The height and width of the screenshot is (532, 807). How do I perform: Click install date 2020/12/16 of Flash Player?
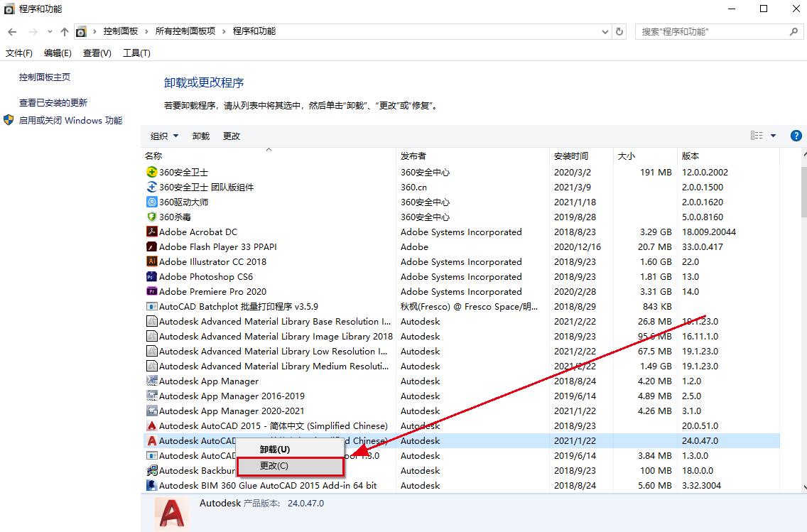click(x=578, y=246)
